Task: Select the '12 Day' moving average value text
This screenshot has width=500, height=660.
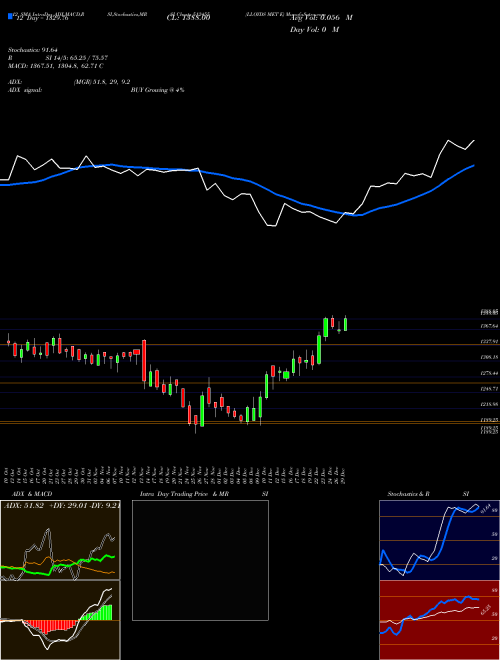Action: 42,18
